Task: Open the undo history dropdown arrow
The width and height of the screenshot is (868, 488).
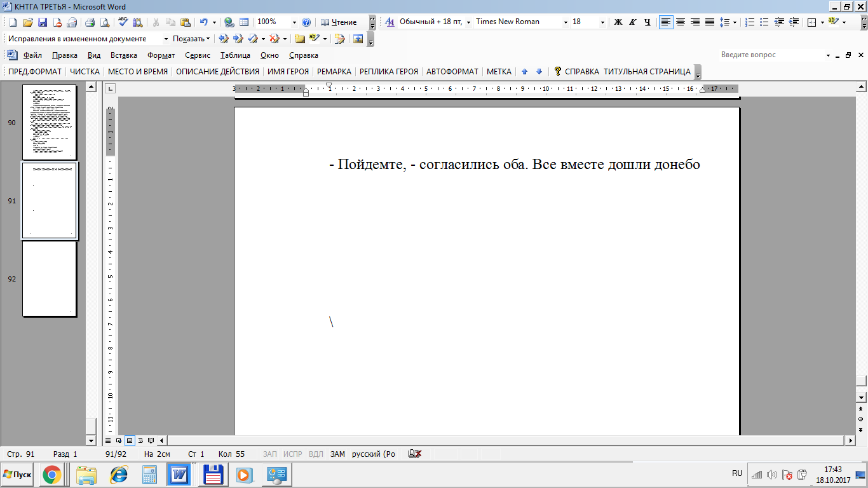Action: 214,22
